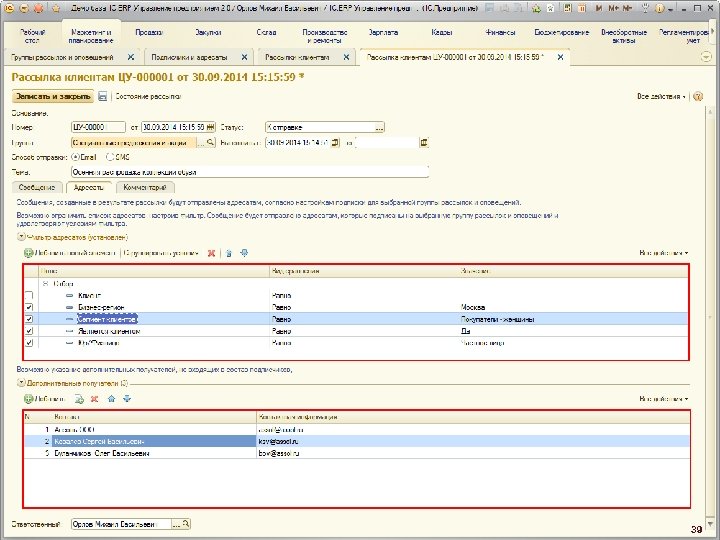Click the red delete icon in recipients toolbar

(94, 398)
